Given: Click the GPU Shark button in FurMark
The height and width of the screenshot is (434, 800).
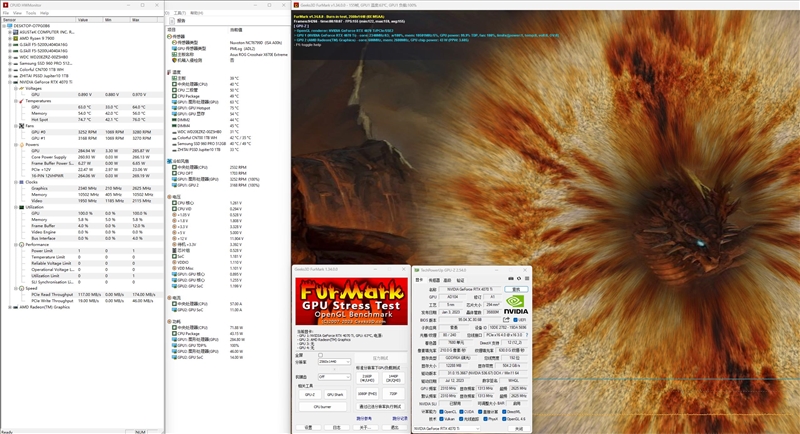Looking at the screenshot, I should point(335,395).
